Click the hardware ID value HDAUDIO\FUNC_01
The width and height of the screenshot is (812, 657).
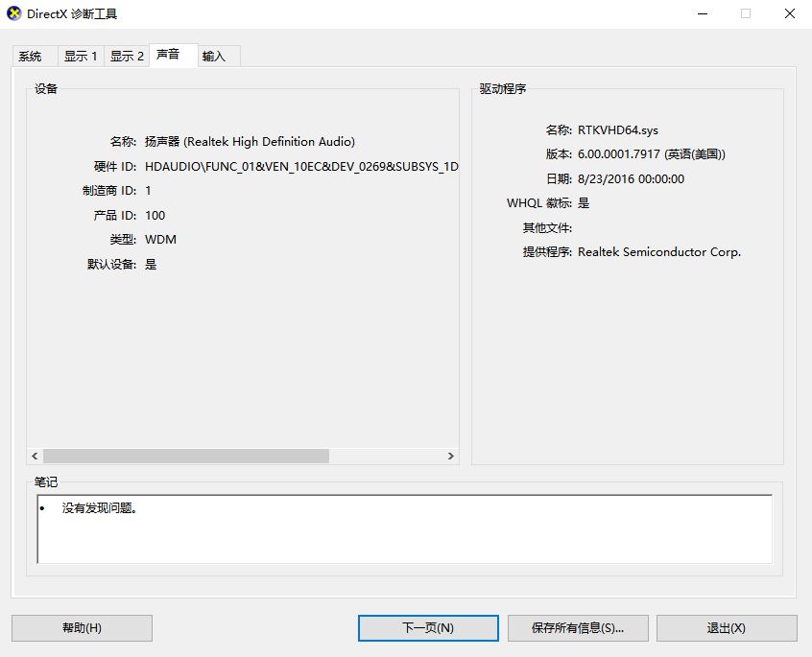301,167
